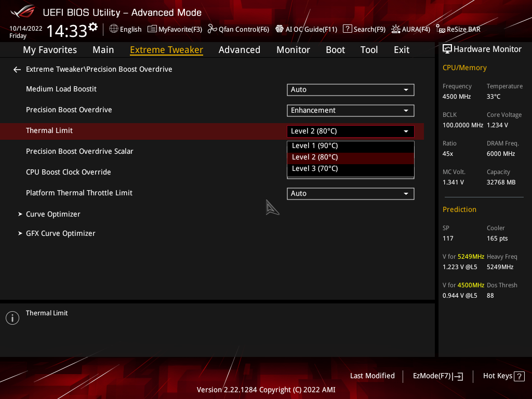The image size is (532, 399).
Task: Click the back arrow to Extreme Tweaker
Action: pyautogui.click(x=17, y=70)
